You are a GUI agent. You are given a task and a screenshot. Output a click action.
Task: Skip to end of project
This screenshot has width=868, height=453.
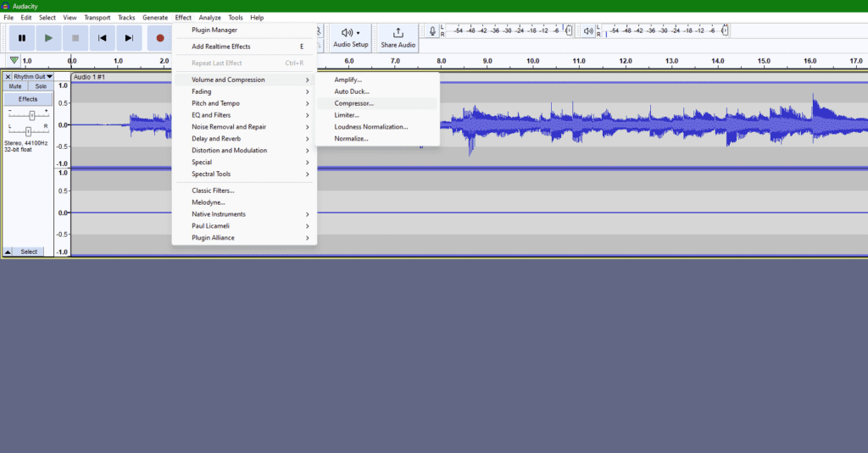click(129, 38)
